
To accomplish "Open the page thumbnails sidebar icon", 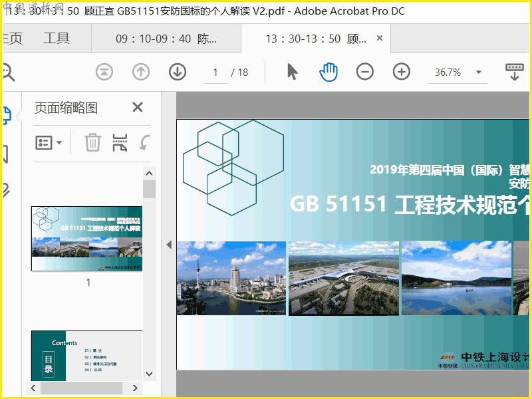I will click(x=7, y=115).
